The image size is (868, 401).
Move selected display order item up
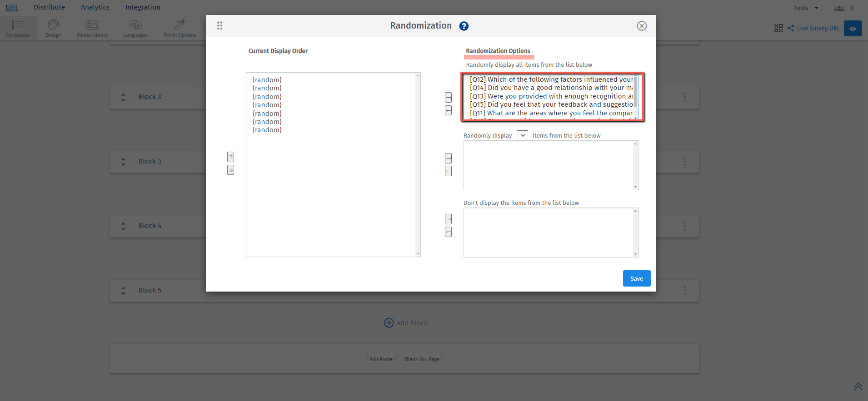point(231,157)
